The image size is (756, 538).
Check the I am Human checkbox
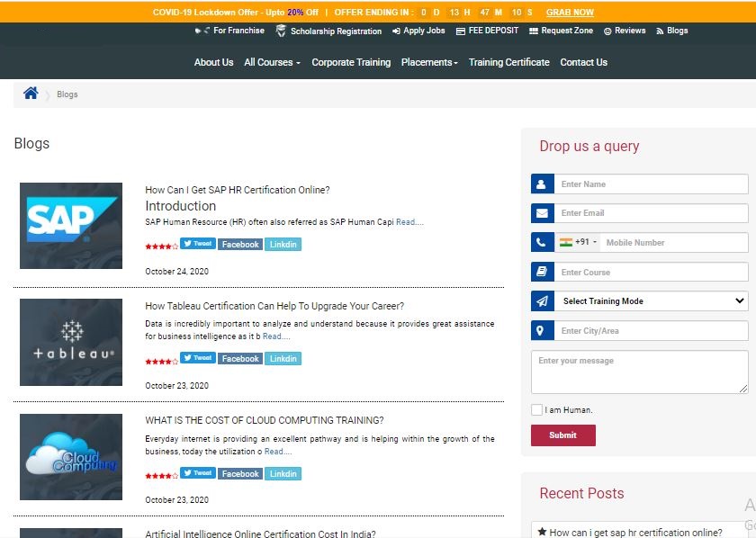click(x=536, y=409)
